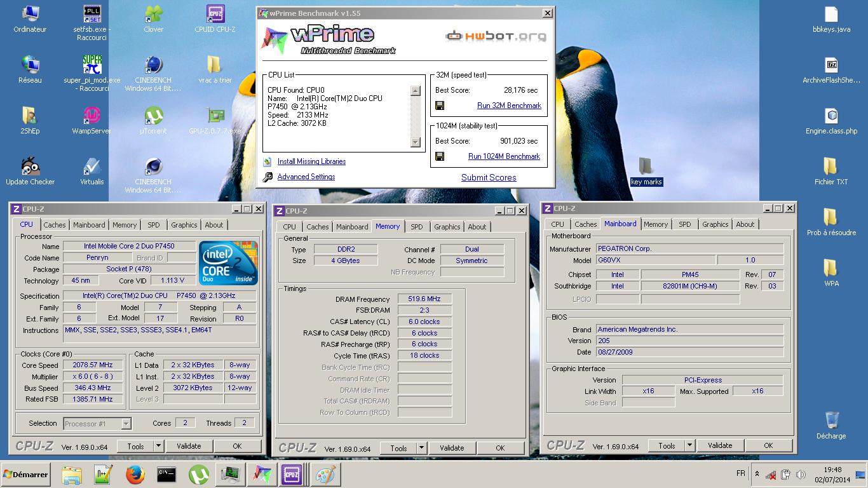Click Validate in Mainboard CPU-Z window
The width and height of the screenshot is (868, 488).
(x=720, y=445)
